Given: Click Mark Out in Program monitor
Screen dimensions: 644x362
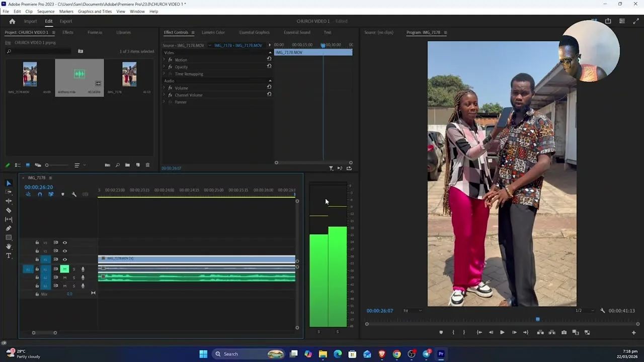Looking at the screenshot, I should click(x=464, y=332).
